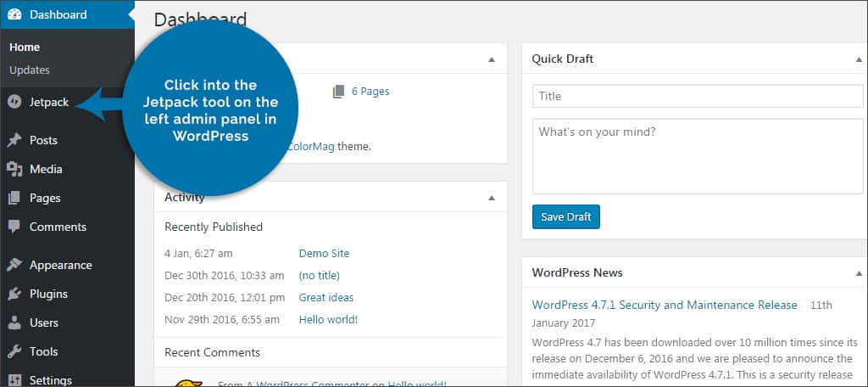Click the Users person icon
The width and height of the screenshot is (868, 387).
click(x=14, y=322)
